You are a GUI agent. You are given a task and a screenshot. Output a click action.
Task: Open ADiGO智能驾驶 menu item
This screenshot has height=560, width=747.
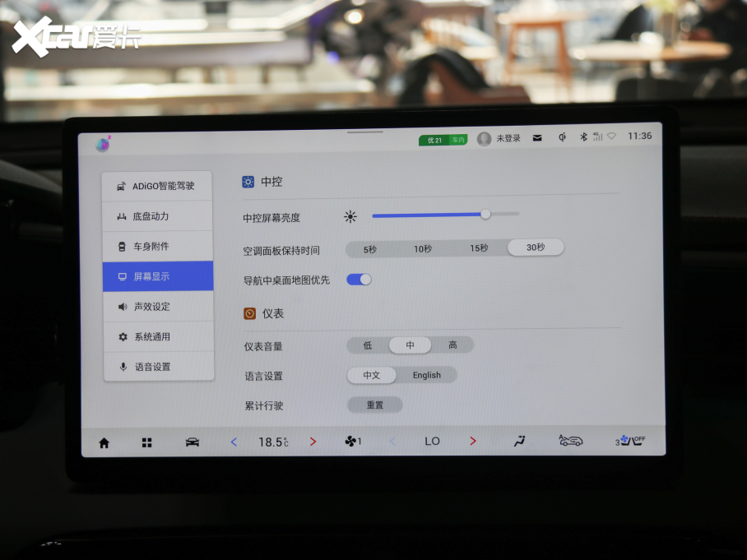click(x=158, y=186)
